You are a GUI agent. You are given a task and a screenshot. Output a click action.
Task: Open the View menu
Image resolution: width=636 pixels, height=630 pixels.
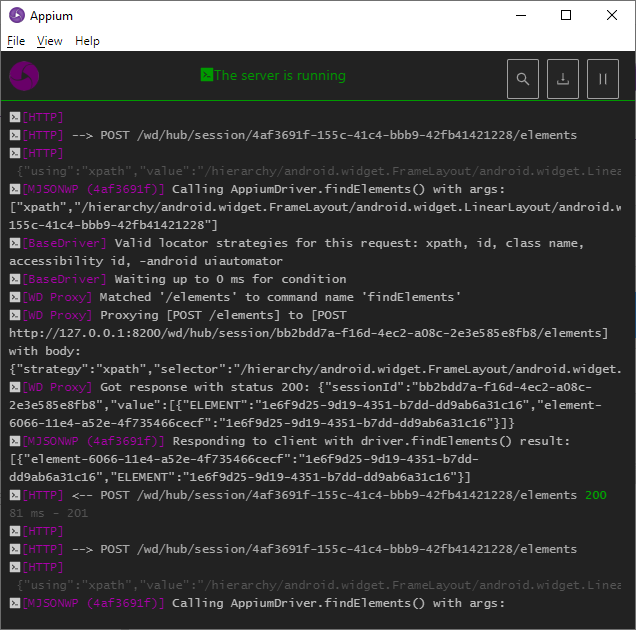click(49, 41)
